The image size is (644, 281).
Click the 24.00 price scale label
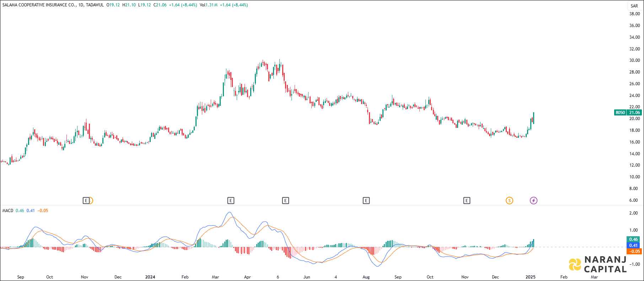634,96
